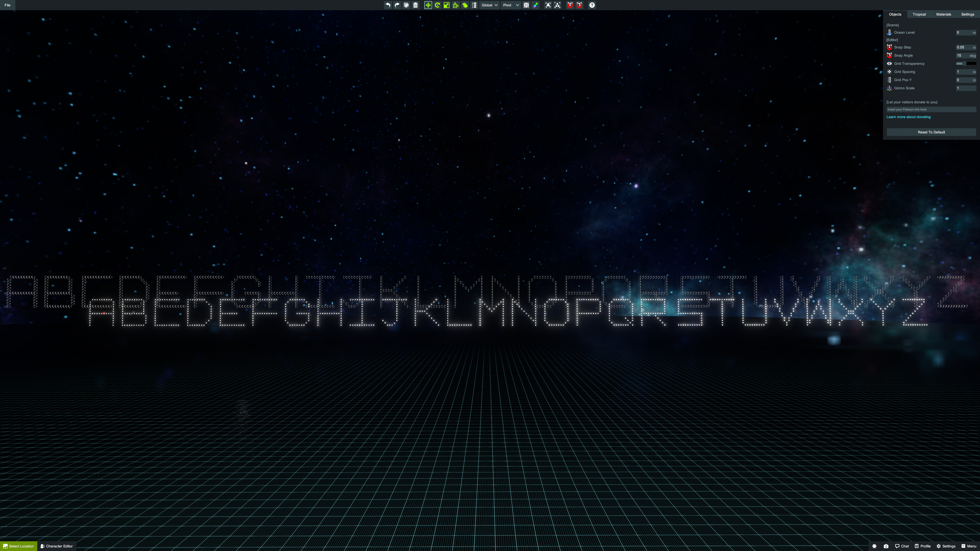Click the rainbow paintbrush icon
980x551 pixels.
(x=536, y=5)
